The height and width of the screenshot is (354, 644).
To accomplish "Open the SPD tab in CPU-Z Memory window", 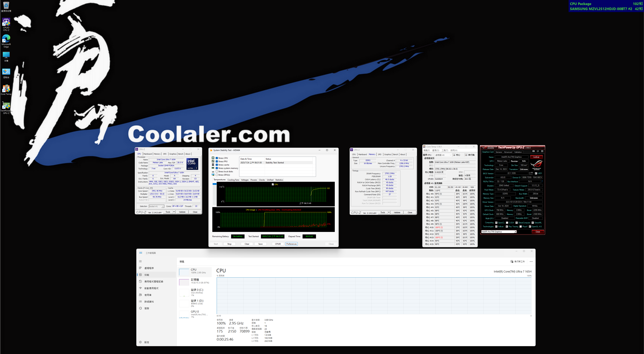I will point(380,154).
